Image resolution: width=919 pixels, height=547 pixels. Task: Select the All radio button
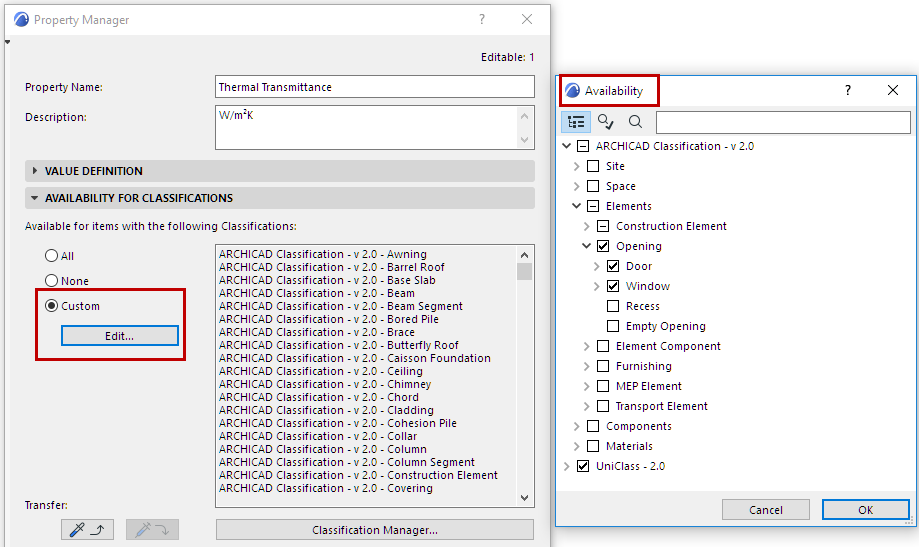(x=52, y=256)
